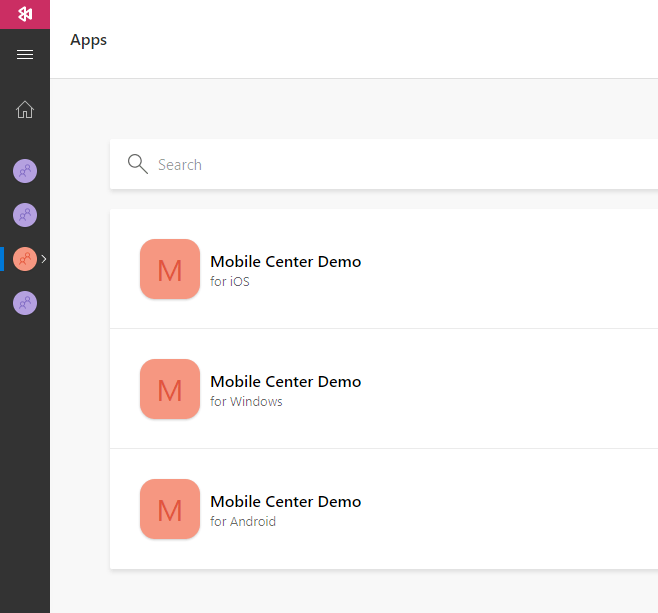Click the M icon of the Windows app
The image size is (658, 613).
pos(170,389)
